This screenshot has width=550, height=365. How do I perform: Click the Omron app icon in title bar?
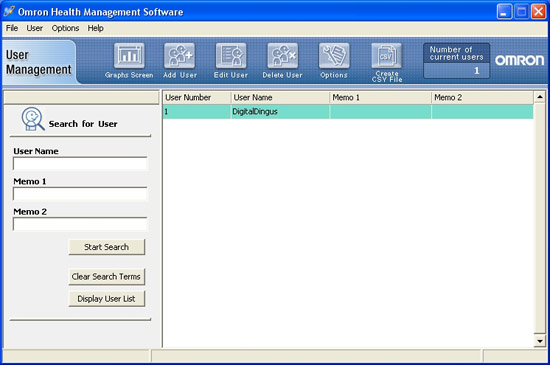(x=9, y=11)
